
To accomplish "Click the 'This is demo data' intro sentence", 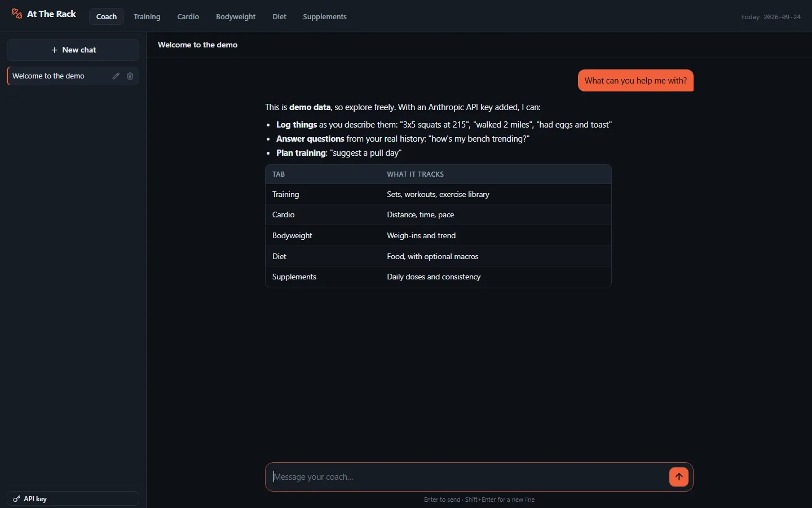I will [403, 107].
